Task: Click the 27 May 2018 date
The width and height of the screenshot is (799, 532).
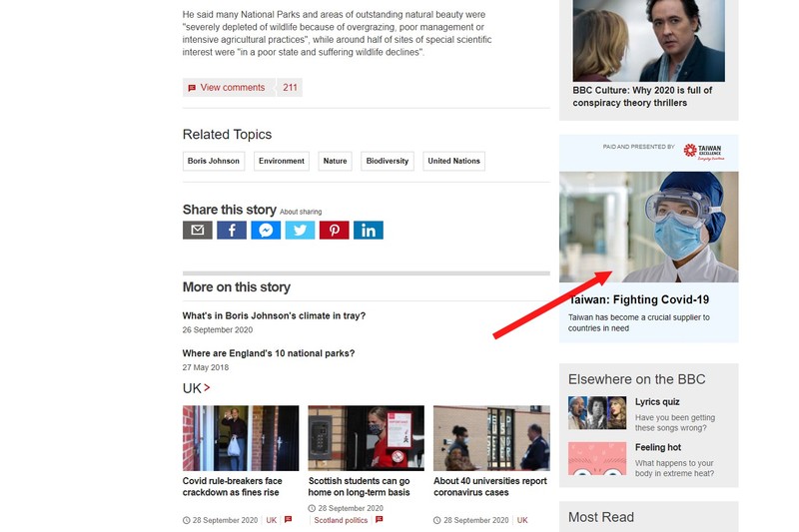Action: (206, 367)
